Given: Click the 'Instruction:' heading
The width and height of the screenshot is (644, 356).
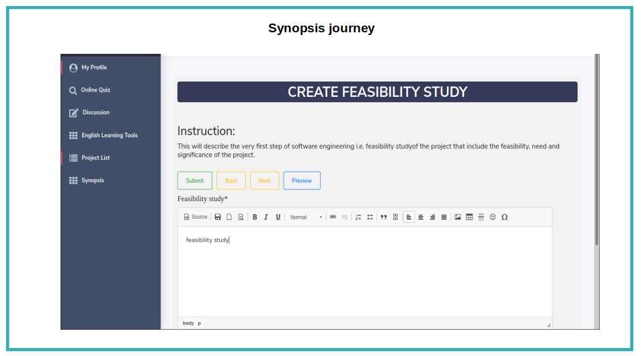Looking at the screenshot, I should coord(206,131).
